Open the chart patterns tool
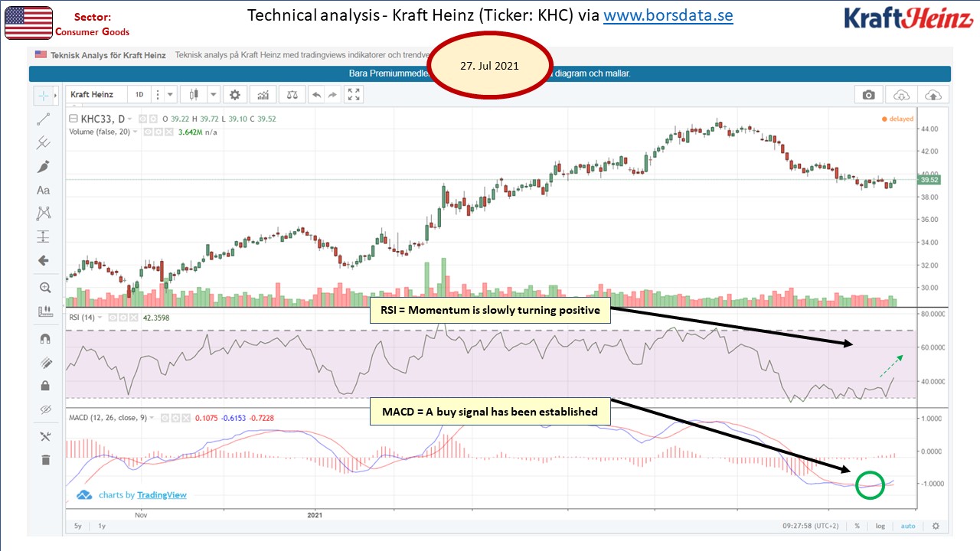Viewport: 980px width, 551px height. click(x=44, y=213)
